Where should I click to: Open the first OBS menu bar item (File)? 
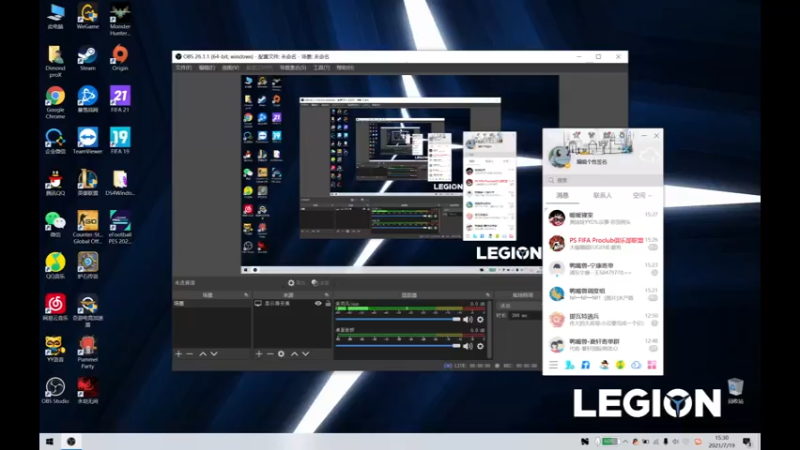(x=184, y=68)
